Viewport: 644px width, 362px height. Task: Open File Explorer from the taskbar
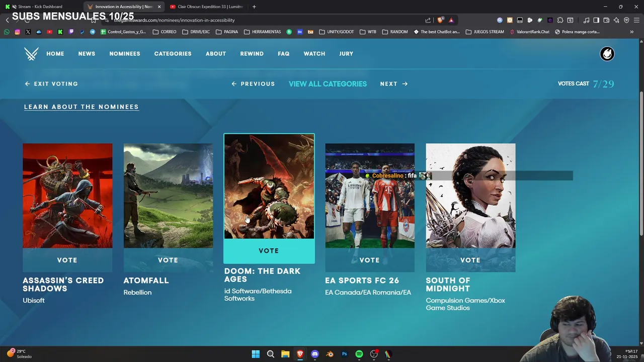(x=285, y=354)
